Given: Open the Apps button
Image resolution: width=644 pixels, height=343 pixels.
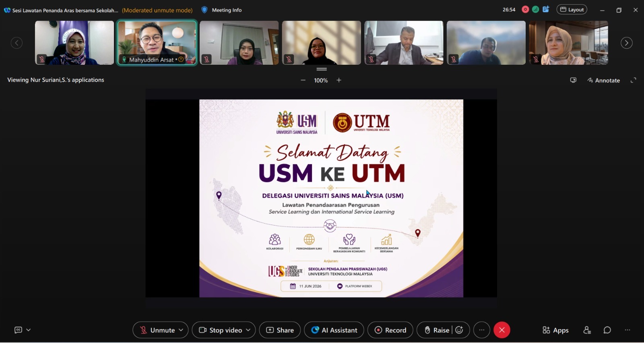Looking at the screenshot, I should (x=555, y=330).
